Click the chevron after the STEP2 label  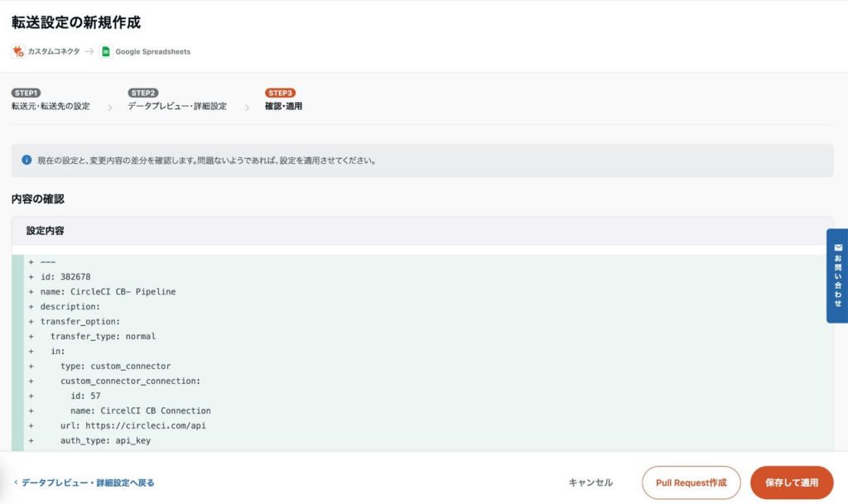[246, 107]
